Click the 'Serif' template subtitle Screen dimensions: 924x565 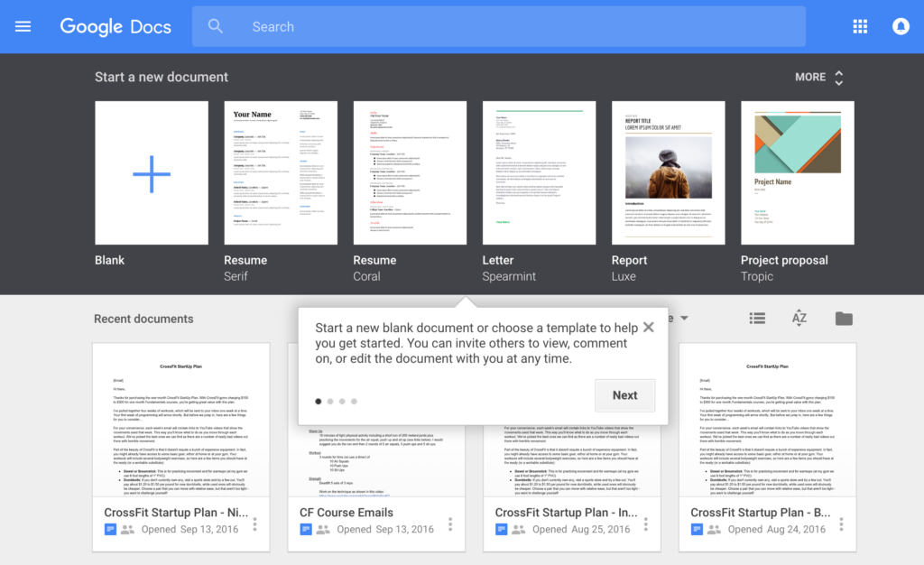236,276
